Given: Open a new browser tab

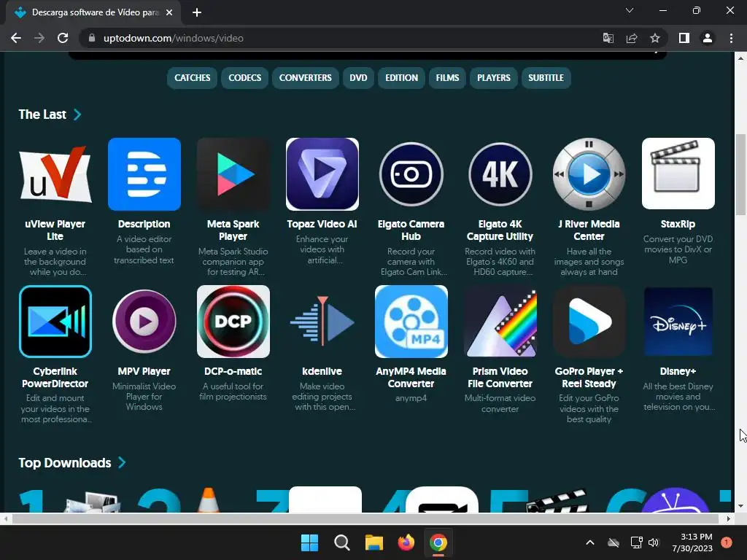Looking at the screenshot, I should coord(197,12).
